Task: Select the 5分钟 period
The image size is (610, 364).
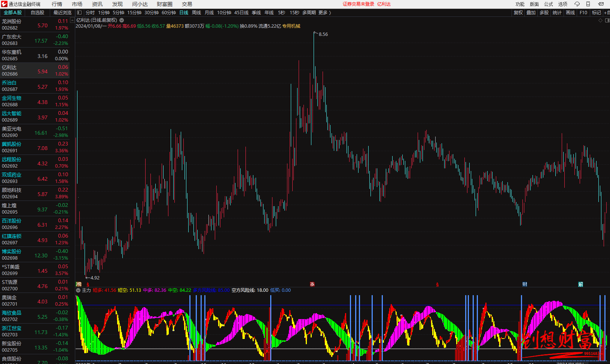Action: [x=118, y=13]
